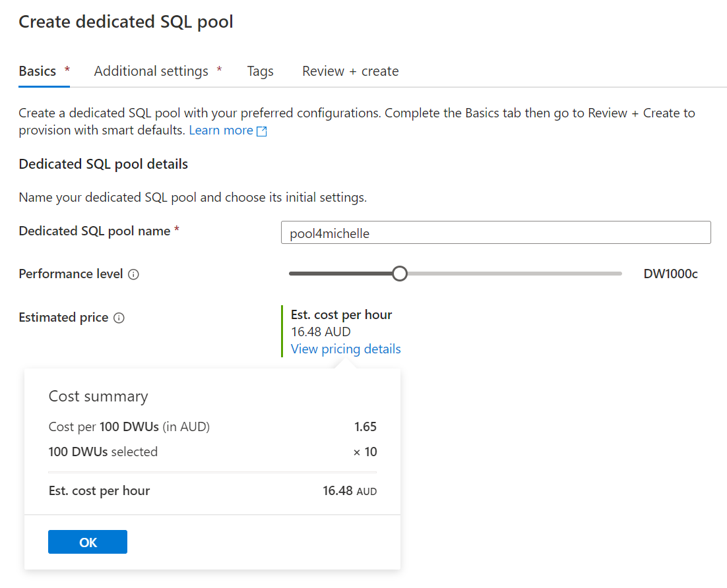Viewport: 727px width, 588px height.
Task: Focus the Dedicated SQL pool name field
Action: click(495, 233)
